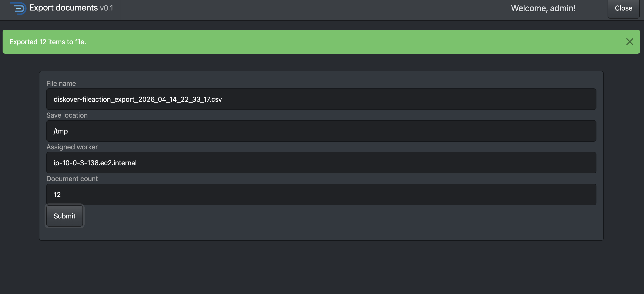644x294 pixels.
Task: Focus the Save location field showing /tmp
Action: 321,131
